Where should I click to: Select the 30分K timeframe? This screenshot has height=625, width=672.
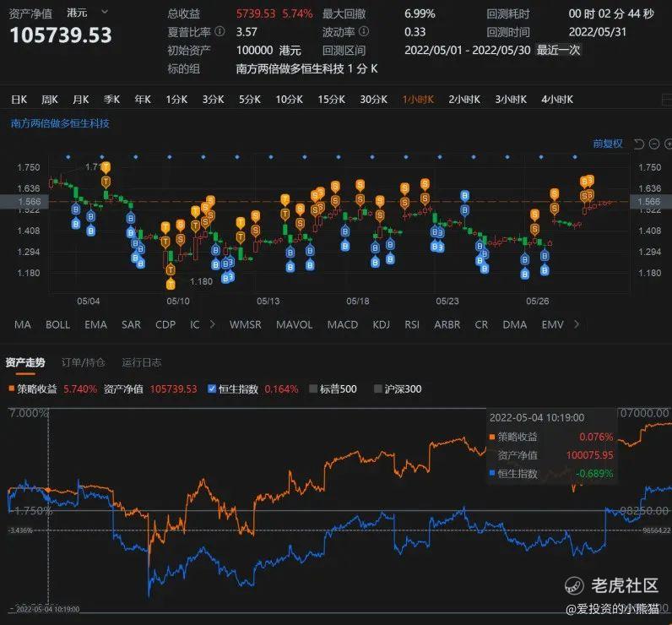click(x=374, y=100)
